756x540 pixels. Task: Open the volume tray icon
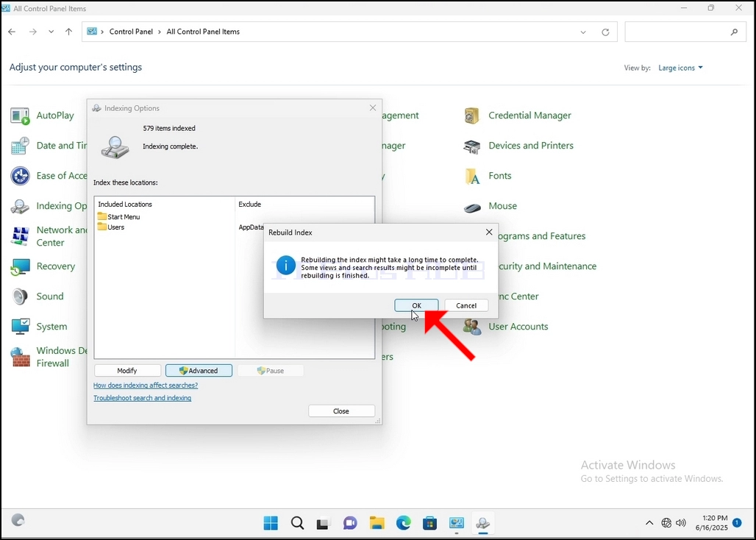[x=681, y=522]
